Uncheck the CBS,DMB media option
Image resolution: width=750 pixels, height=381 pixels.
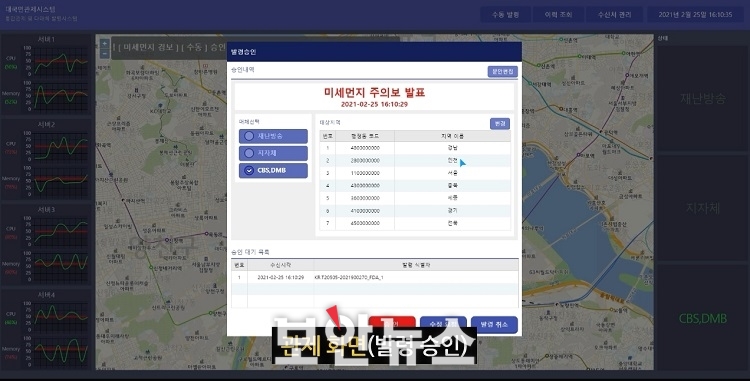(x=273, y=171)
